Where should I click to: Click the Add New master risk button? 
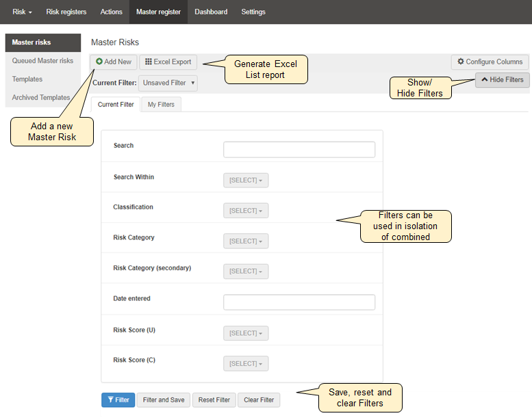(x=114, y=62)
